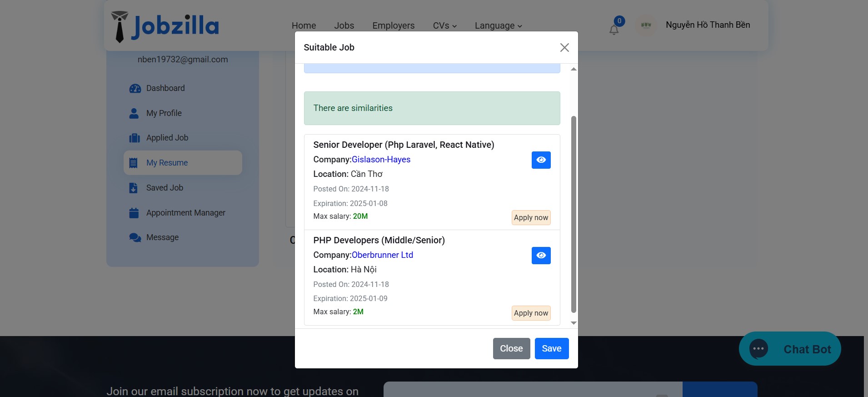The width and height of the screenshot is (868, 397).
Task: Select the Applied Job briefcase icon
Action: [x=135, y=138]
